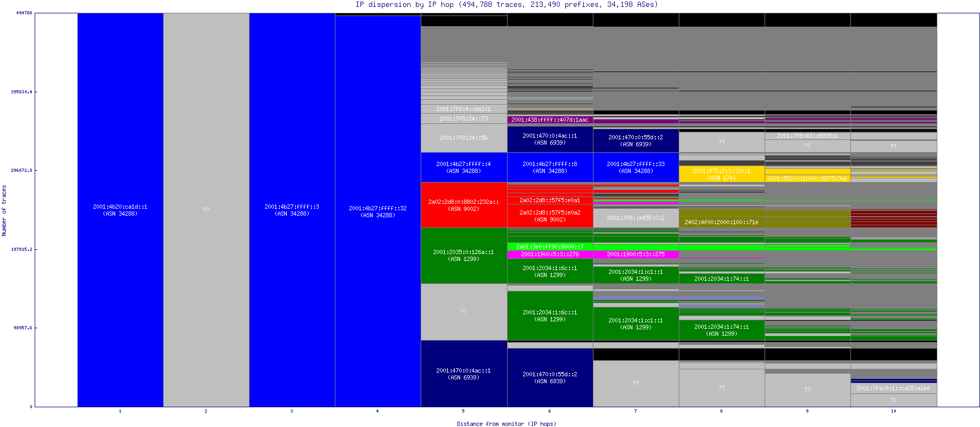
Task: Click the 197915.2 y-axis tick value
Action: [x=21, y=249]
